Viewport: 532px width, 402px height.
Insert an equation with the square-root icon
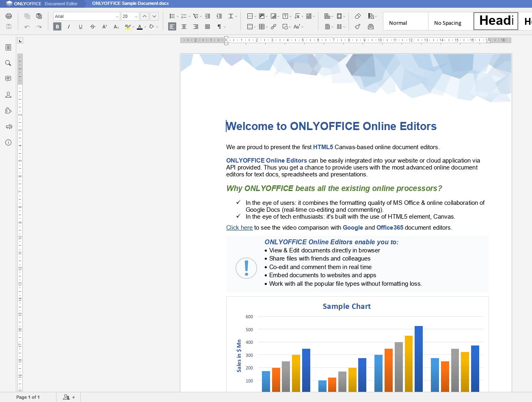coord(297,16)
